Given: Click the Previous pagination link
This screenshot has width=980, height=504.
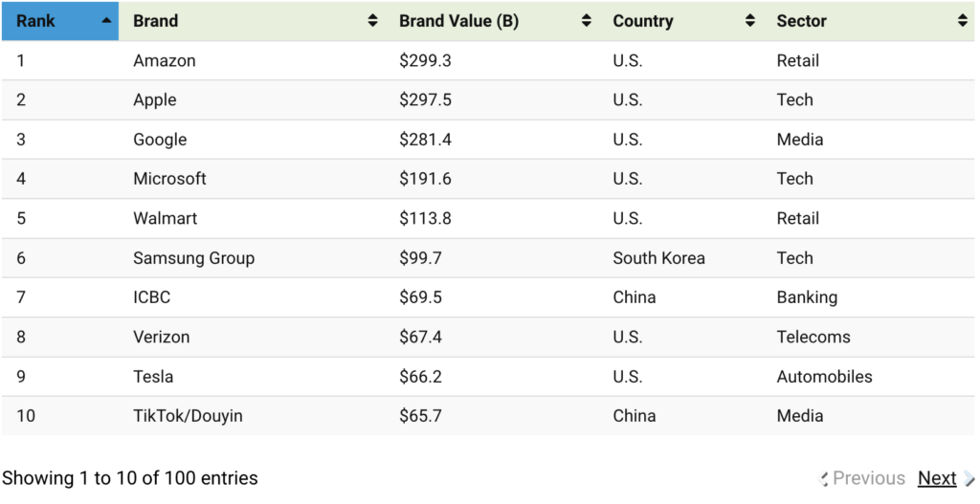Looking at the screenshot, I should coord(868,478).
